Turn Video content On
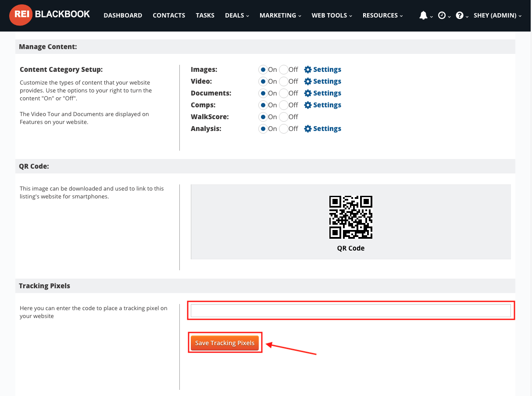 263,81
